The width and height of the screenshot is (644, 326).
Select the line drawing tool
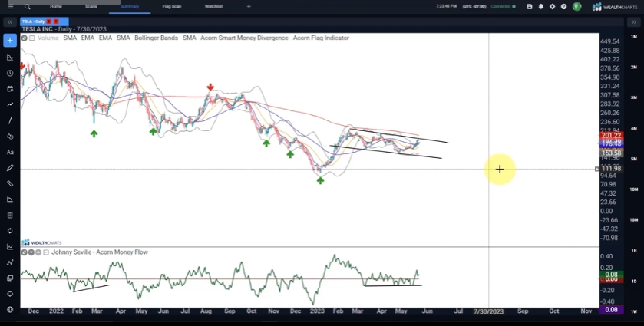click(10, 120)
